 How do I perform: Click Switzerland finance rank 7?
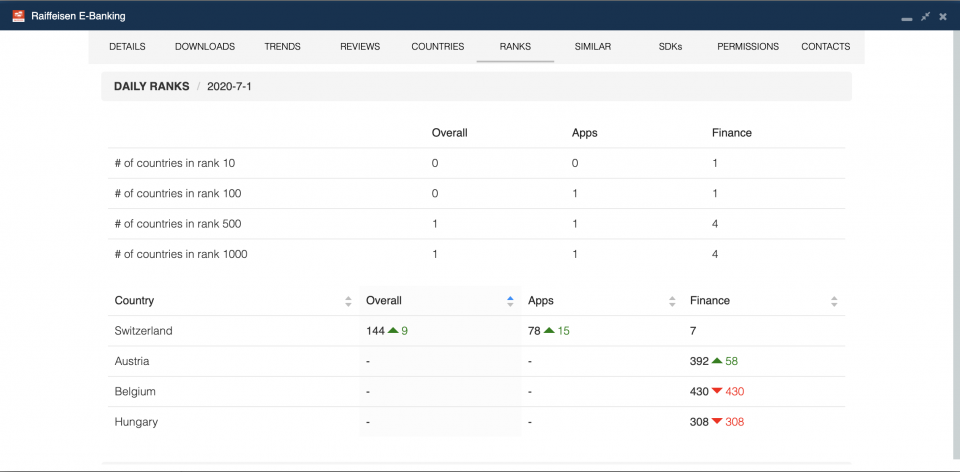click(x=693, y=331)
